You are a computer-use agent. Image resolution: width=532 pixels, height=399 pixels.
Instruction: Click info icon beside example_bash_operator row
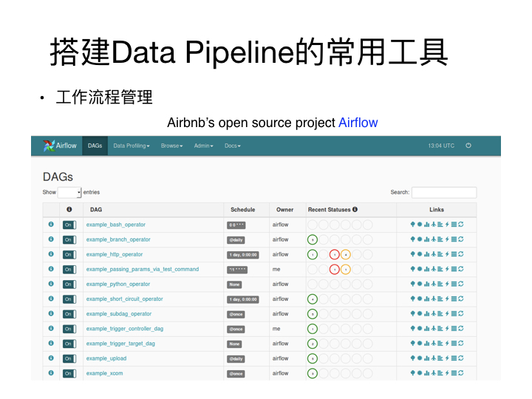pos(51,225)
